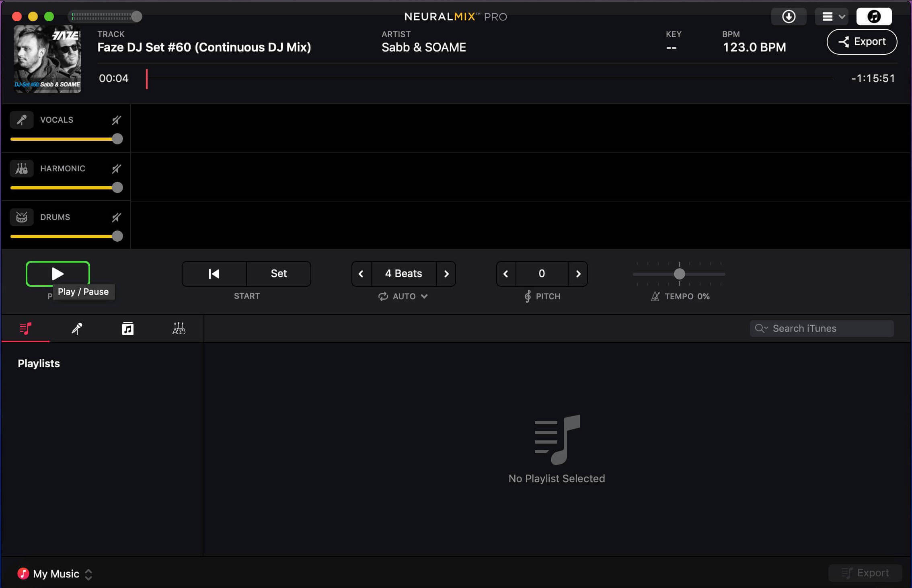Screen dimensions: 912x588
Task: Switch to the Playlists tab
Action: (26, 329)
